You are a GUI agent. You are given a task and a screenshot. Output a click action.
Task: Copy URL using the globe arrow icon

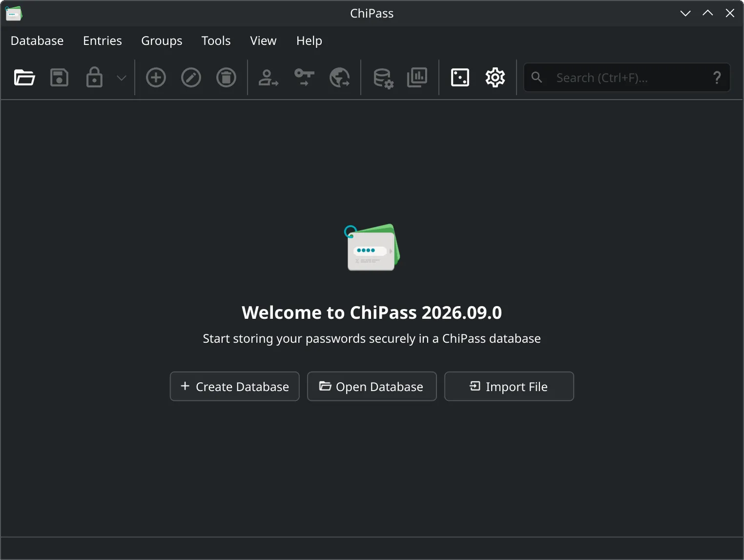[x=340, y=78]
